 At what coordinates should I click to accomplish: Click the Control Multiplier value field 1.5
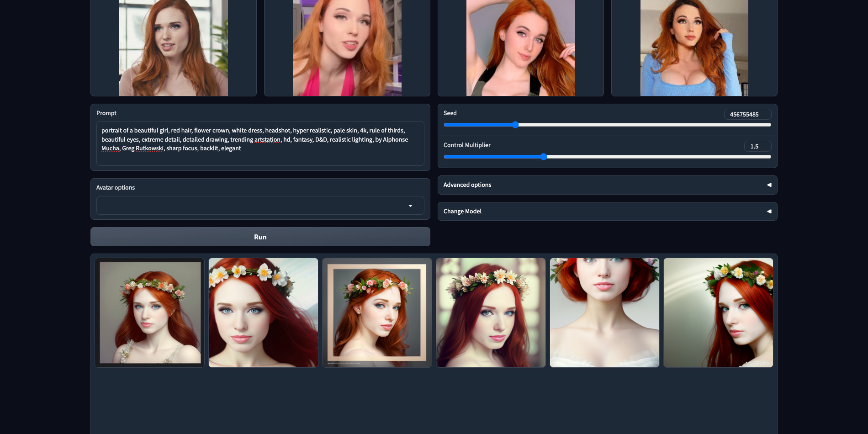tap(757, 146)
